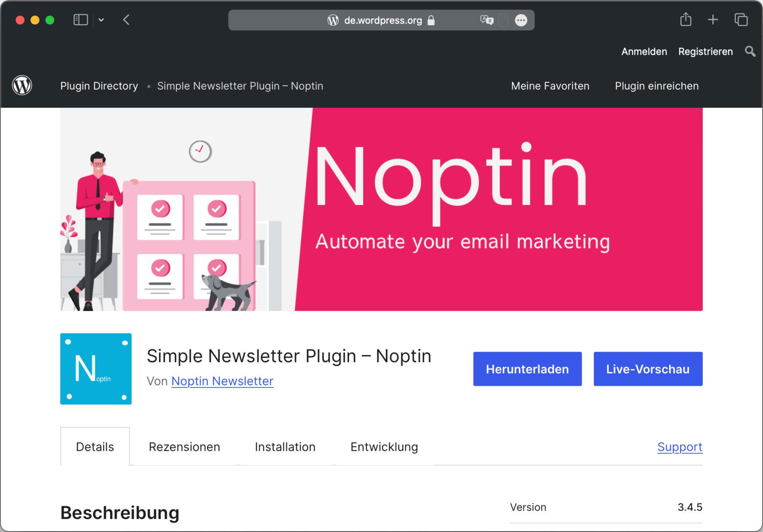Click the Reader view icon
This screenshot has height=532, width=763.
point(503,20)
